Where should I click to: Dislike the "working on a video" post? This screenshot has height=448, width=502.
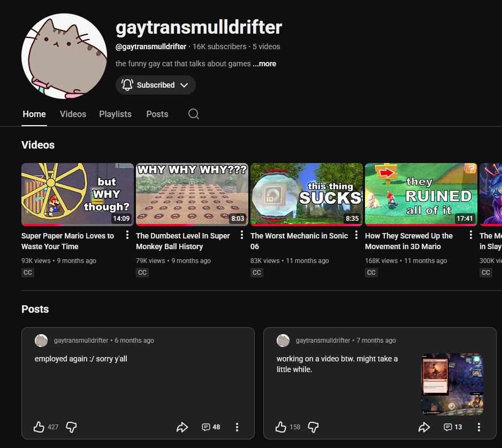(314, 427)
